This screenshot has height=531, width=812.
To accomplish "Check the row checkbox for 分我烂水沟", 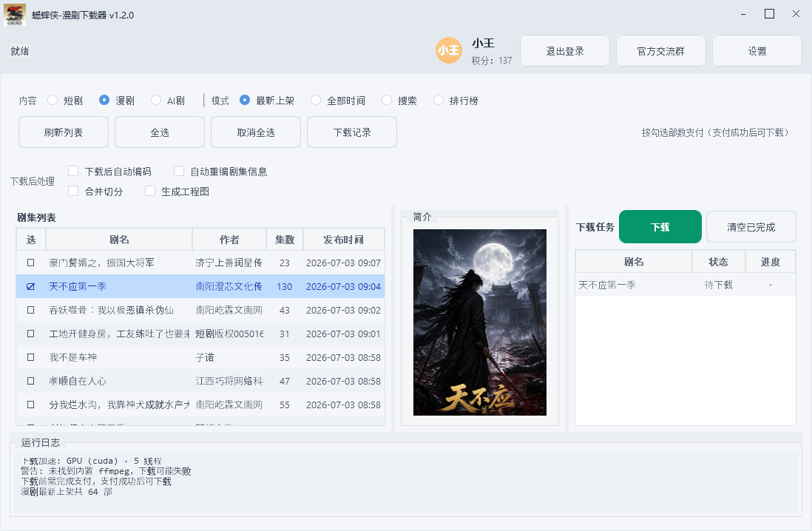I will pos(30,405).
